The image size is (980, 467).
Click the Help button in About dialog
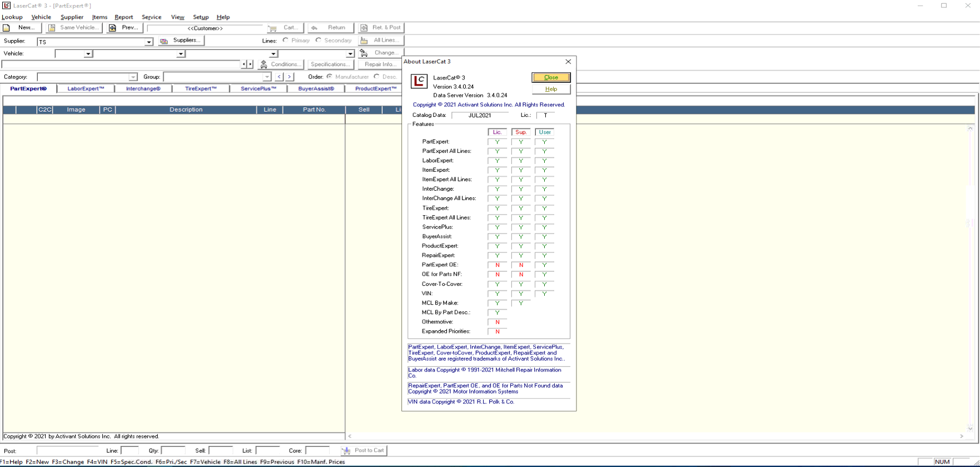[551, 89]
